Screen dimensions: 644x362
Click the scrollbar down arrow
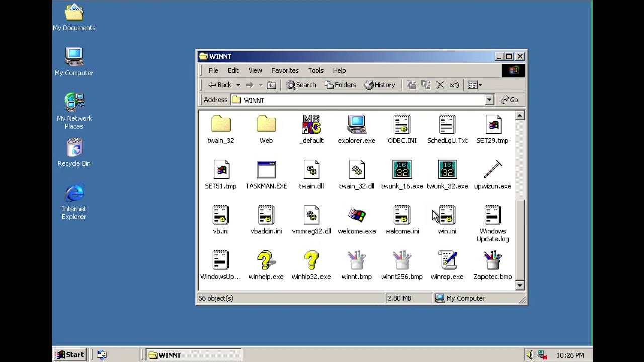click(520, 286)
